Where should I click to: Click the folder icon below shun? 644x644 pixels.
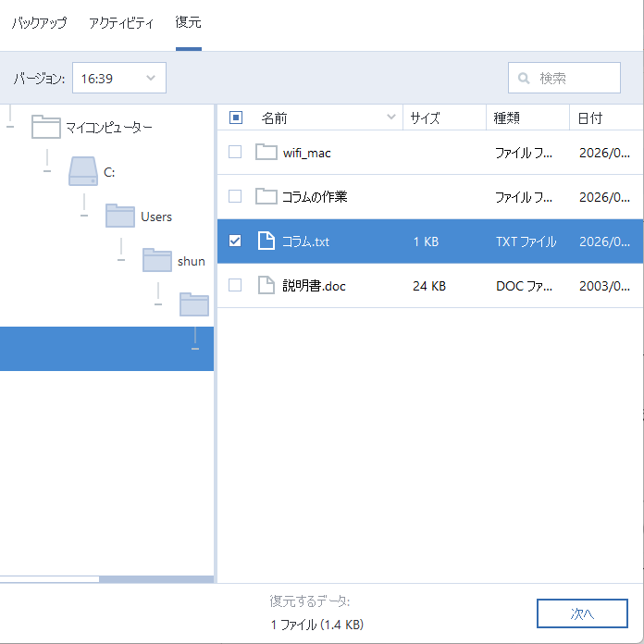[194, 304]
